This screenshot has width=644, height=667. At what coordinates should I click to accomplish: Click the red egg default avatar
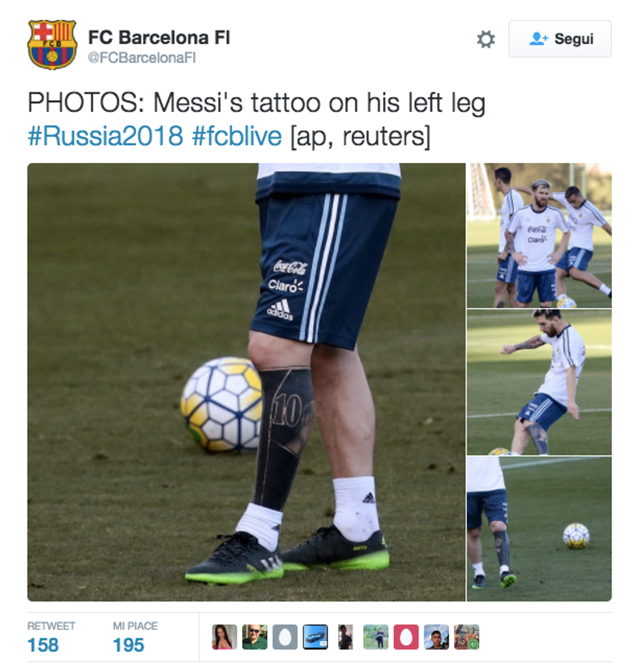tap(406, 637)
